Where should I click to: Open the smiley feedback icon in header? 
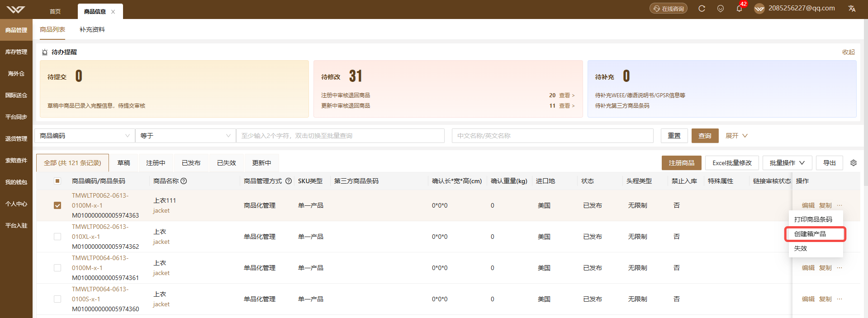(721, 9)
